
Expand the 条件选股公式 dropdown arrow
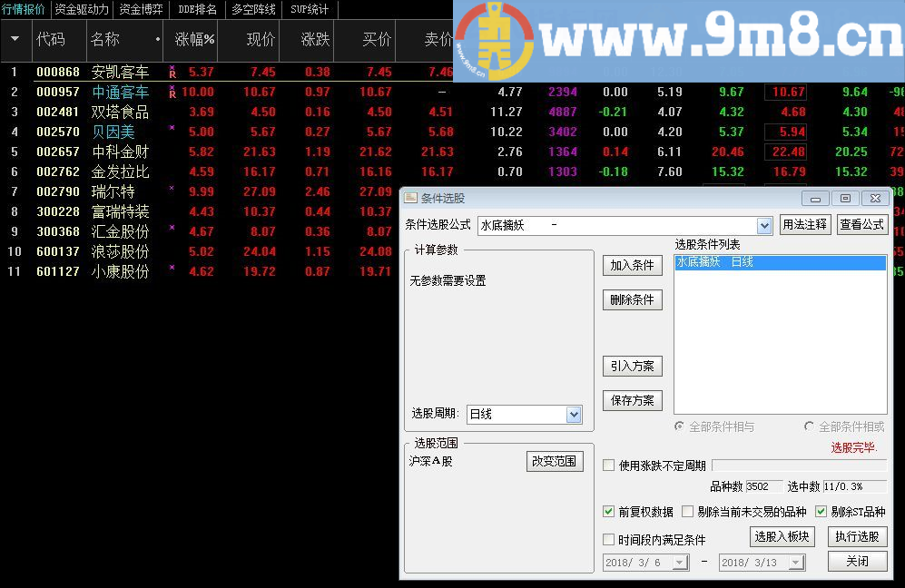(x=764, y=225)
